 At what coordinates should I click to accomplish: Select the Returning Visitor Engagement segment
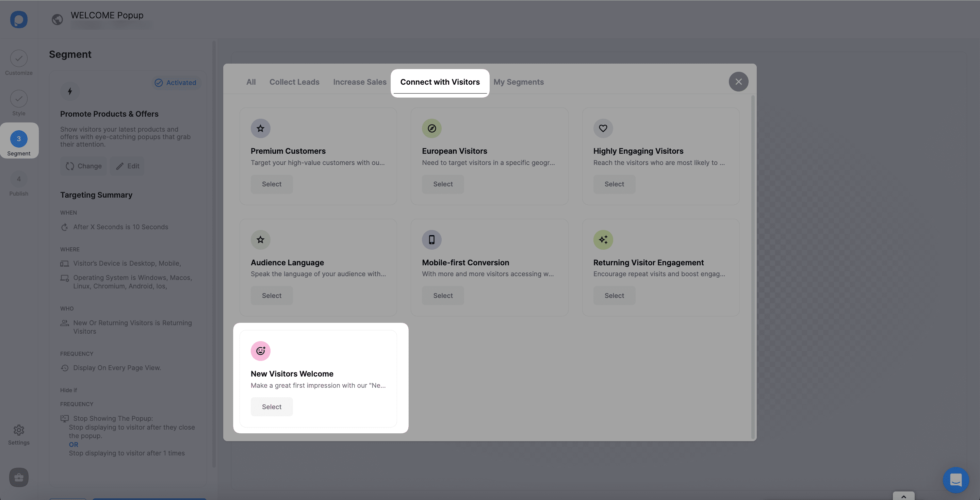(614, 296)
